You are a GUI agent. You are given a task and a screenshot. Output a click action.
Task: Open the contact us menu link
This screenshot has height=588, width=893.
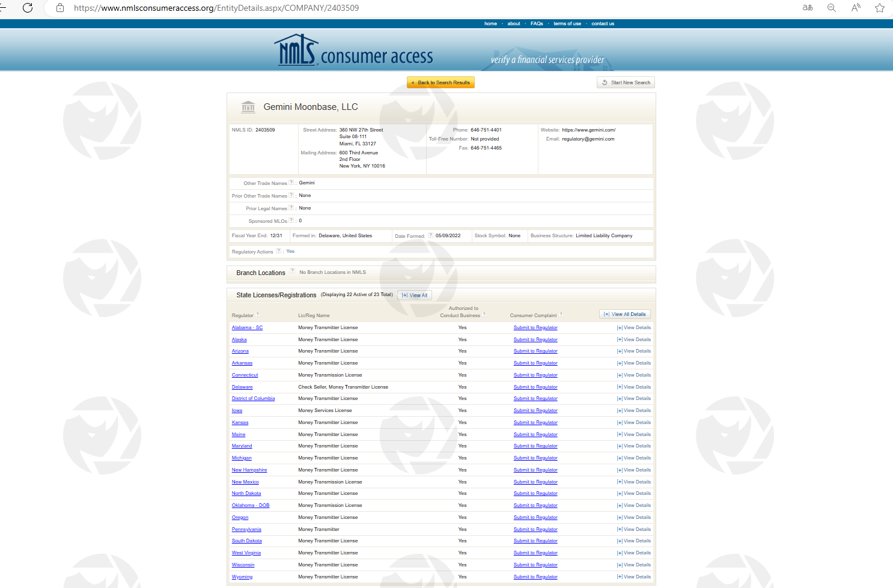pos(603,23)
